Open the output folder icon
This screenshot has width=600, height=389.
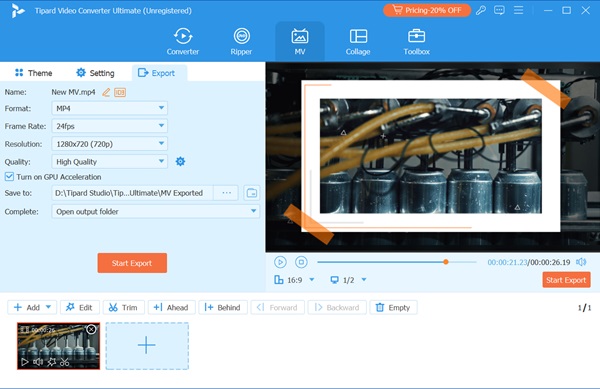point(252,193)
